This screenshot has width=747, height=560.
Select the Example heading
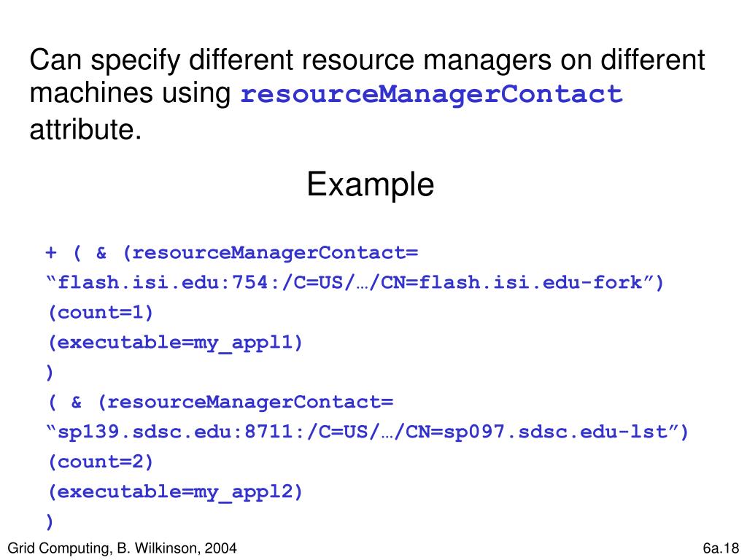[370, 184]
